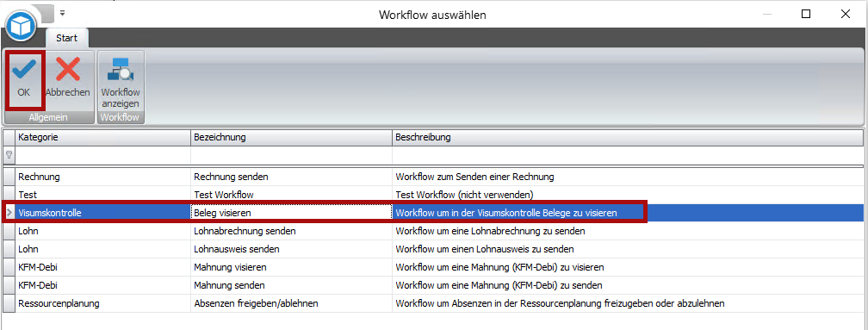Click the row header of 'Rechnung senden' row
Screen dimensions: 868x330
pos(9,177)
